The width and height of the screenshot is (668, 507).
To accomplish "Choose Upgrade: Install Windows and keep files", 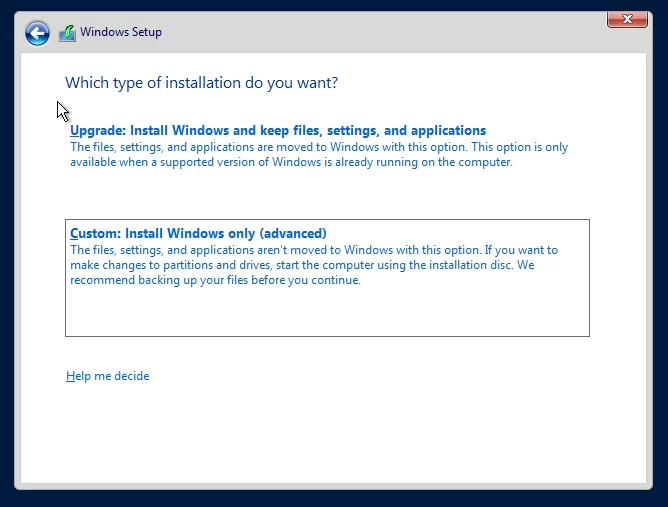I will point(278,130).
